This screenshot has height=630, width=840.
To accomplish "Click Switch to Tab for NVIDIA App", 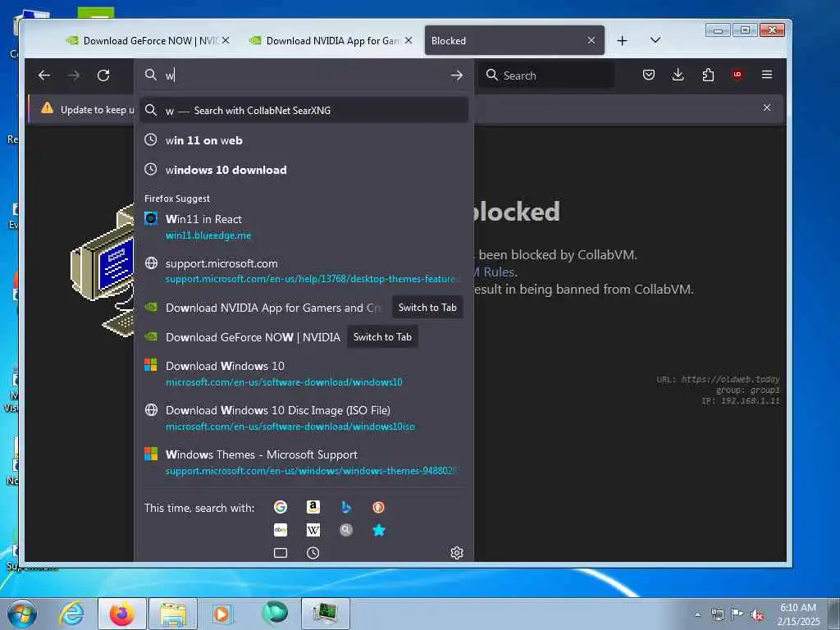I will click(427, 308).
